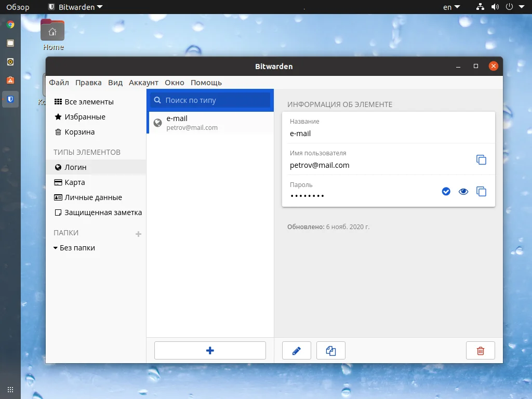
Task: Edit the e-mail item with pencil icon
Action: 296,351
